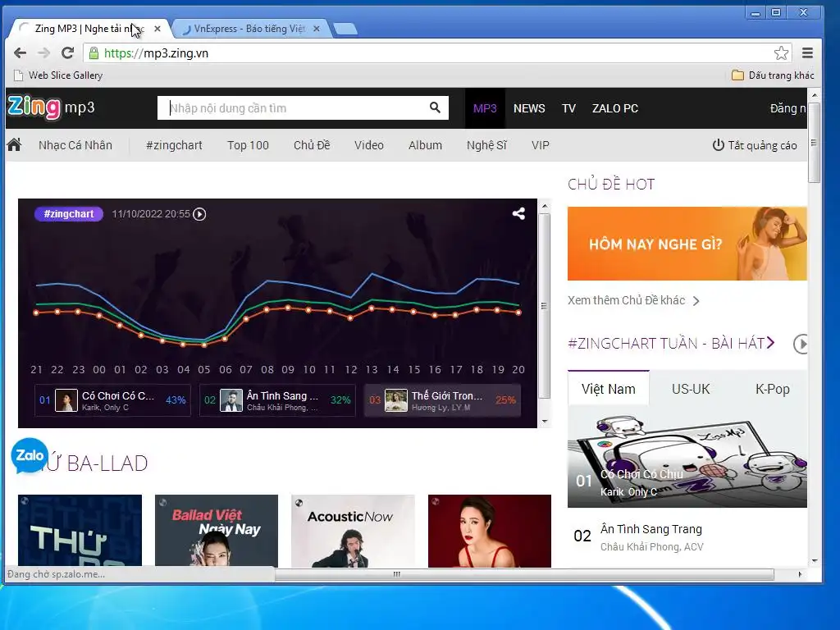This screenshot has width=840, height=630.
Task: Bookmark page with the star icon
Action: pyautogui.click(x=781, y=53)
